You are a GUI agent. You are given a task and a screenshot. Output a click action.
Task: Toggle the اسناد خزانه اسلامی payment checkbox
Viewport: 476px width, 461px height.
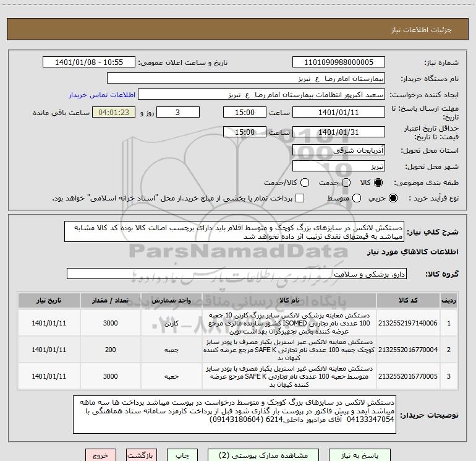[300, 198]
